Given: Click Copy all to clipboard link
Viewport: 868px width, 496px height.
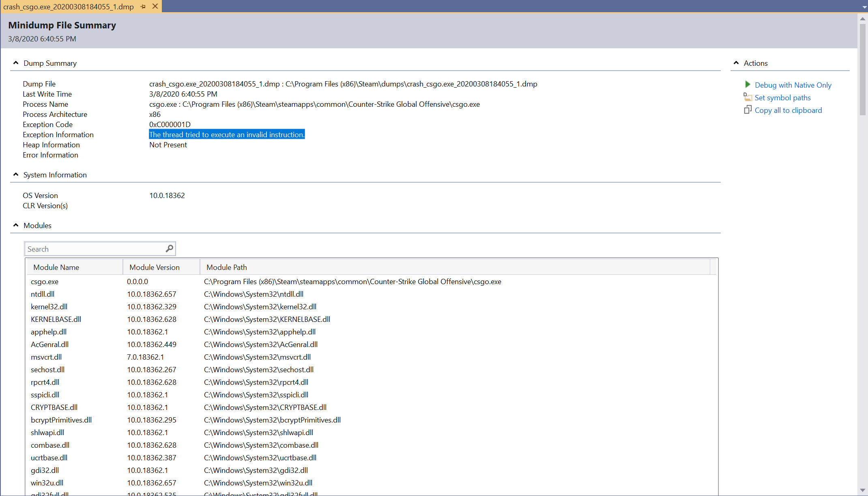Looking at the screenshot, I should (788, 110).
